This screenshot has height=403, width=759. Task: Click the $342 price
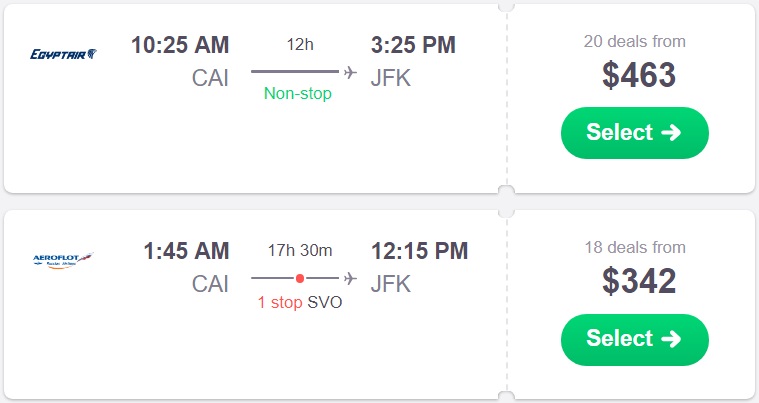coord(639,282)
